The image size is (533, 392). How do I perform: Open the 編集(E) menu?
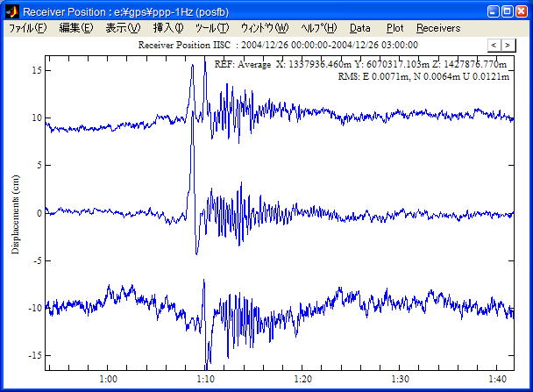[x=75, y=28]
